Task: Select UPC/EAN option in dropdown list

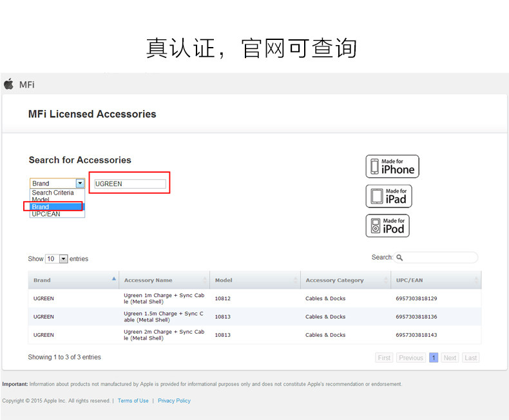Action: 46,214
